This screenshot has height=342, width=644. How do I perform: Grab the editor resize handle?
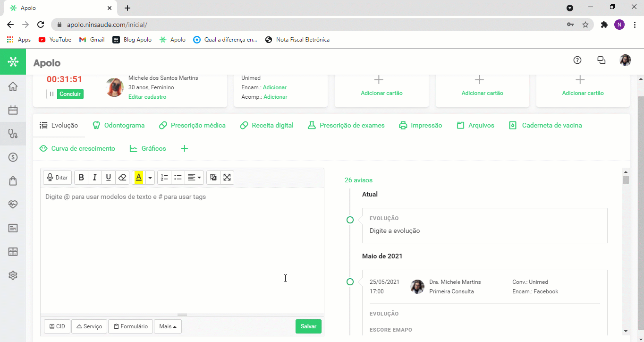coord(182,315)
